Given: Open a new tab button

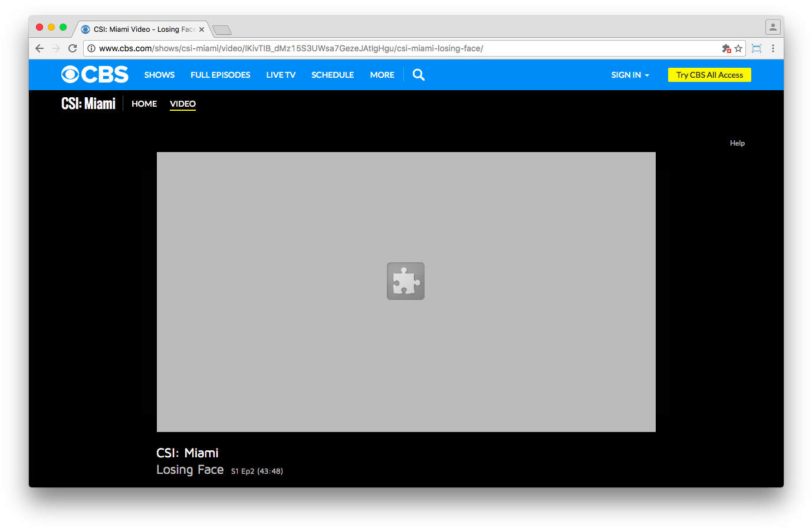Looking at the screenshot, I should pos(222,30).
